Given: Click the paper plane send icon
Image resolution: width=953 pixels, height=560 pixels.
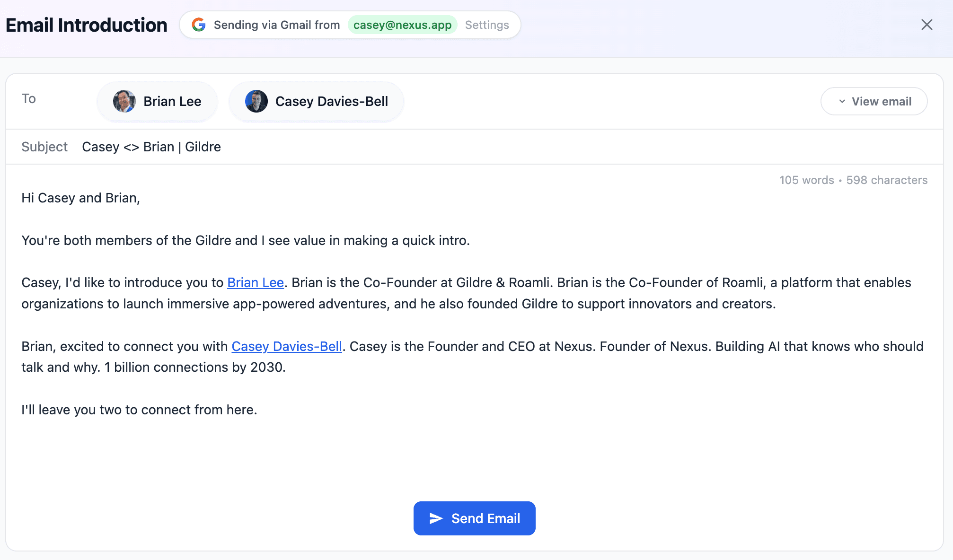Looking at the screenshot, I should [x=436, y=518].
